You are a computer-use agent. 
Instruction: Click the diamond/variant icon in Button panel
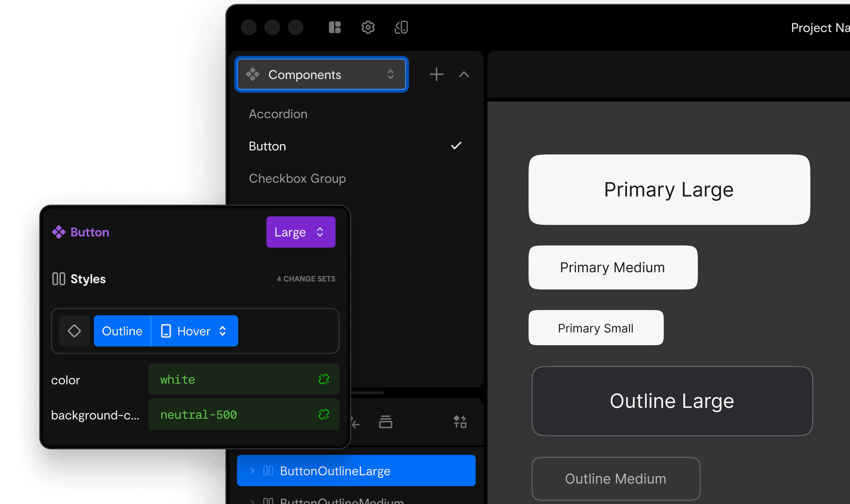pyautogui.click(x=73, y=330)
